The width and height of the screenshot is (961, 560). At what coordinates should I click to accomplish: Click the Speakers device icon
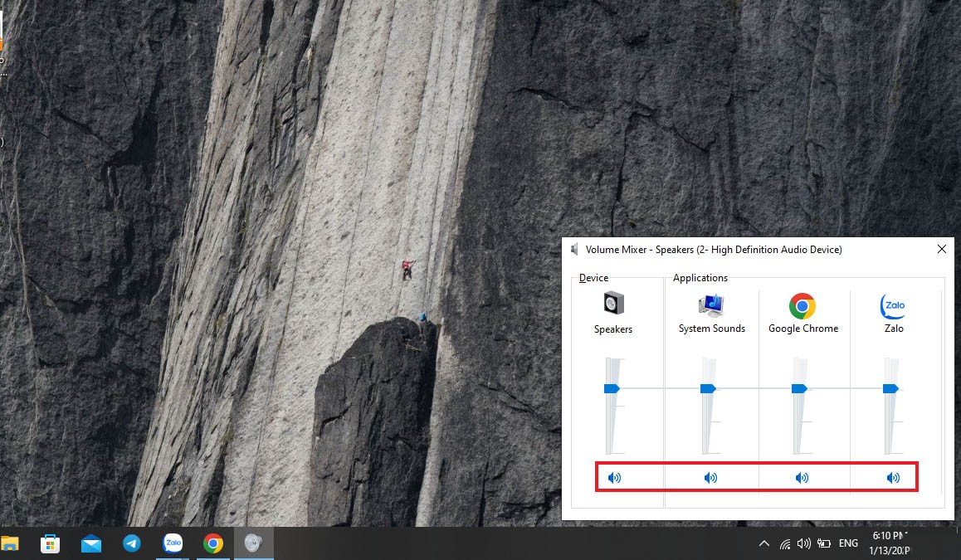(613, 304)
